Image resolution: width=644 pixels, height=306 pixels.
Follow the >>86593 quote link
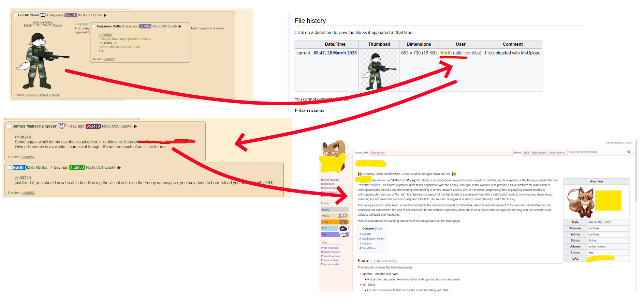point(81,25)
